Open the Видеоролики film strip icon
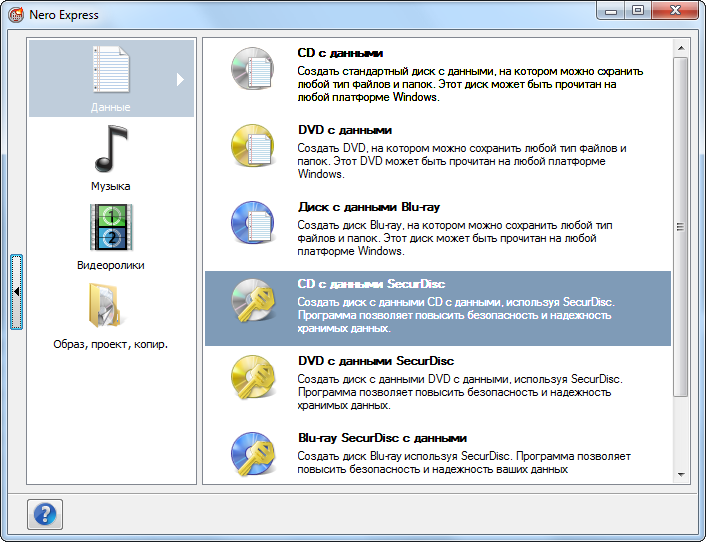Viewport: 706px width, 542px height. [111, 227]
